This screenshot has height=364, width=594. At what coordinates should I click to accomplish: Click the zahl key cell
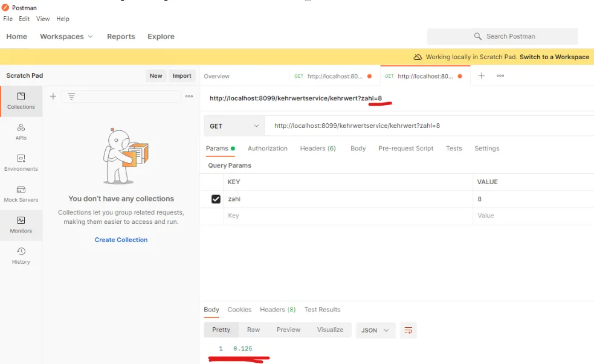[348, 199]
